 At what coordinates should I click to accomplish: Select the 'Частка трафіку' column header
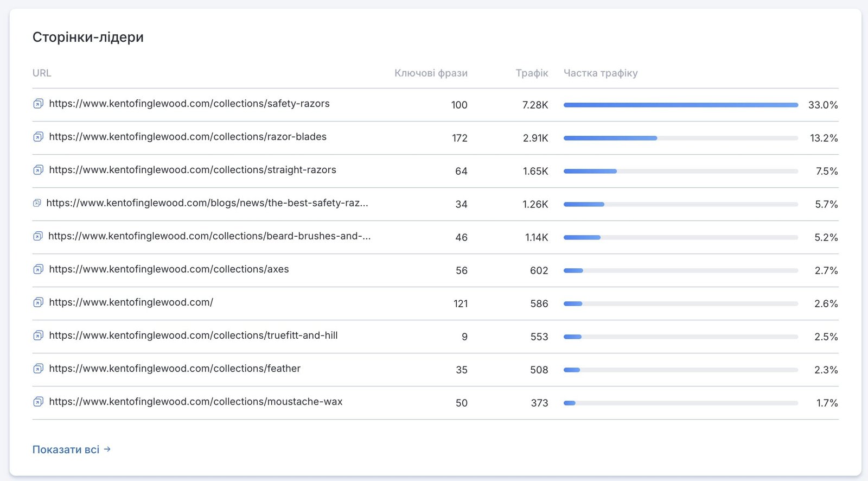coord(601,73)
